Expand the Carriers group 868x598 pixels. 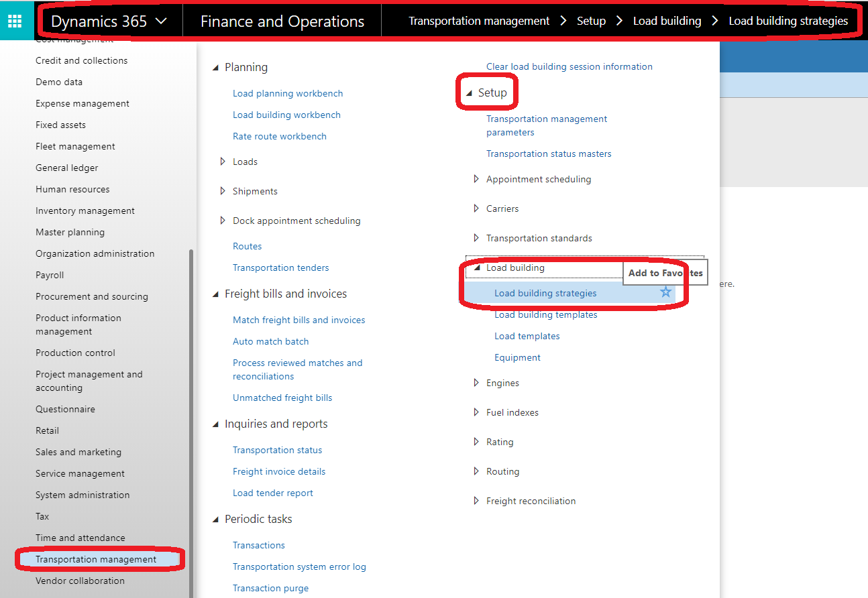click(x=476, y=208)
